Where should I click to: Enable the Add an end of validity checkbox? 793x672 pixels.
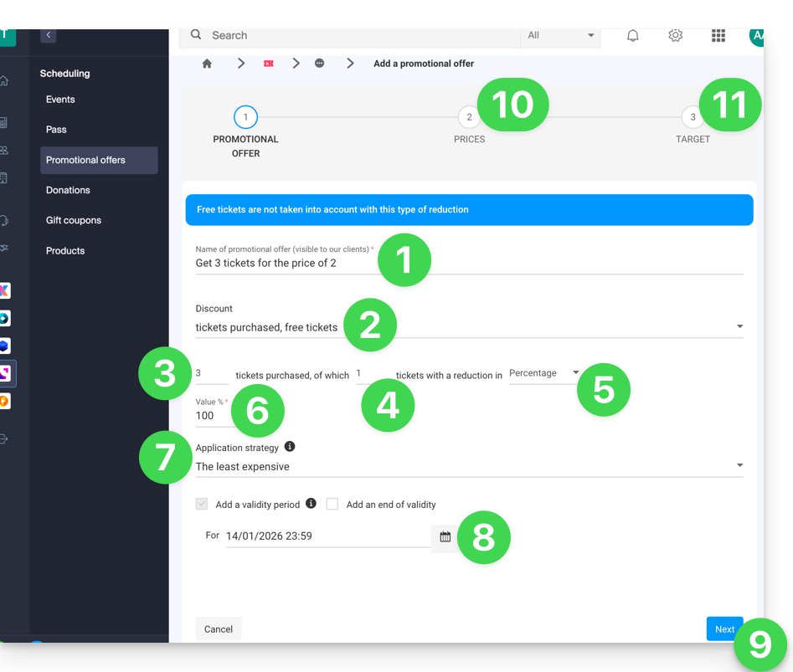coord(332,505)
